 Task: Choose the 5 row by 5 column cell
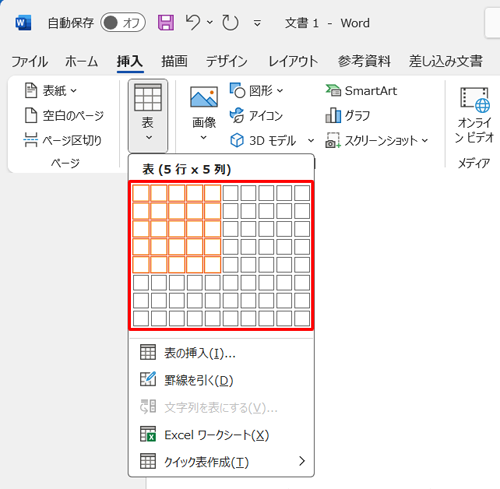(213, 265)
